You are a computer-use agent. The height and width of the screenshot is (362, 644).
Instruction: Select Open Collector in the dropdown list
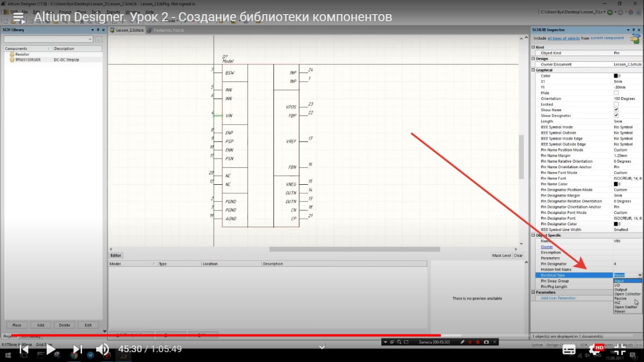627,294
